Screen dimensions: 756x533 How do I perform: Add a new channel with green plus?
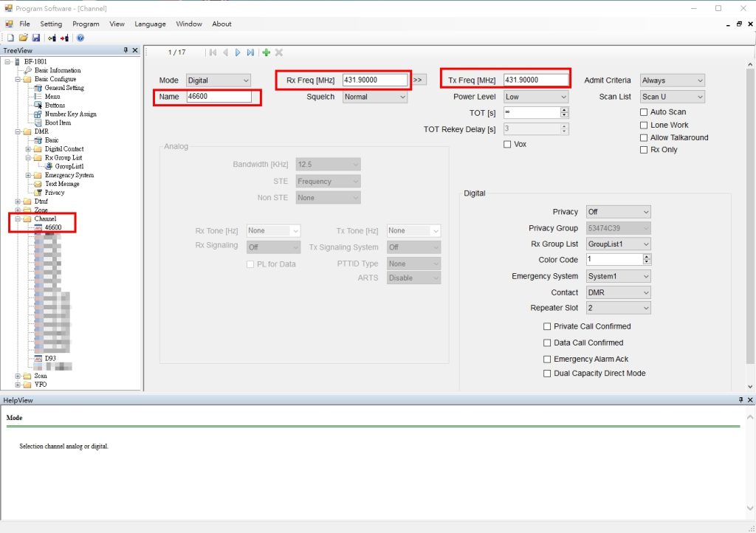pyautogui.click(x=266, y=52)
